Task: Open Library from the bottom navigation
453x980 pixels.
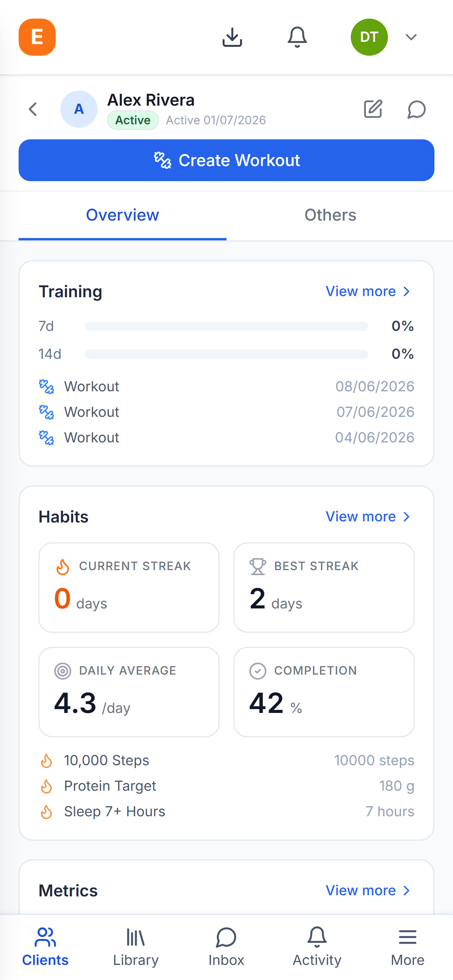Action: [136, 947]
